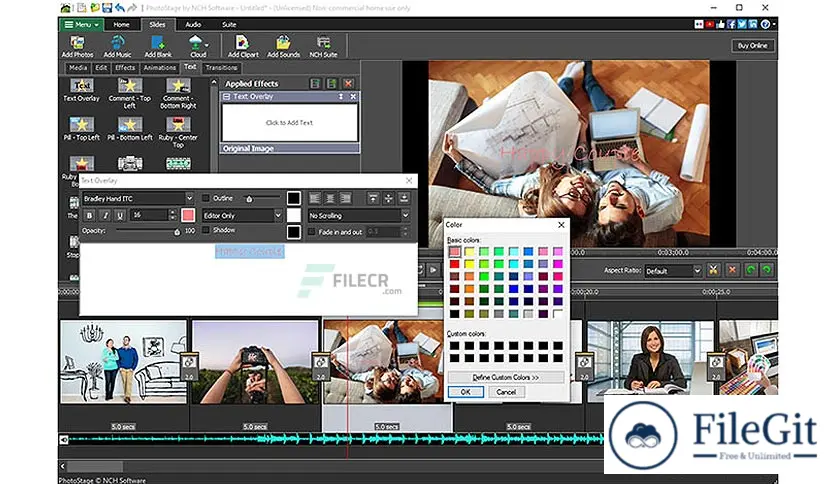Image resolution: width=836 pixels, height=484 pixels.
Task: Click the Add Clipart icon
Action: coord(243,46)
